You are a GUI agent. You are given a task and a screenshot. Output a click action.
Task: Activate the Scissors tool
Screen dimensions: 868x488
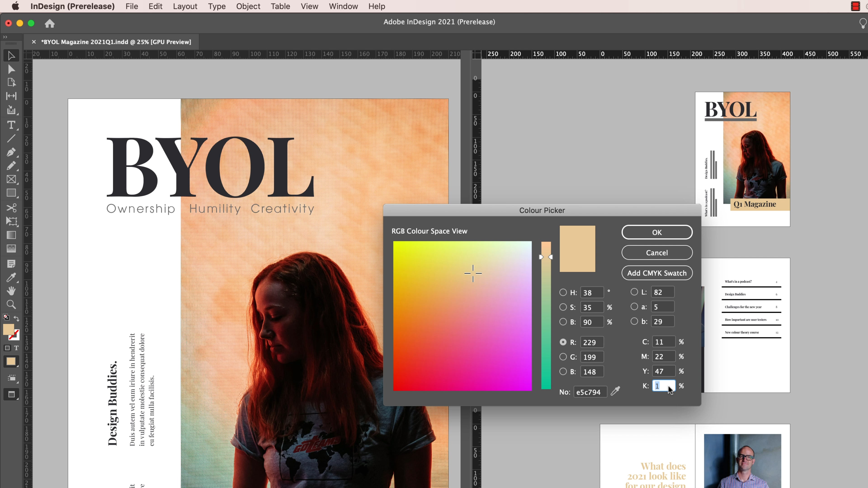[x=11, y=208]
